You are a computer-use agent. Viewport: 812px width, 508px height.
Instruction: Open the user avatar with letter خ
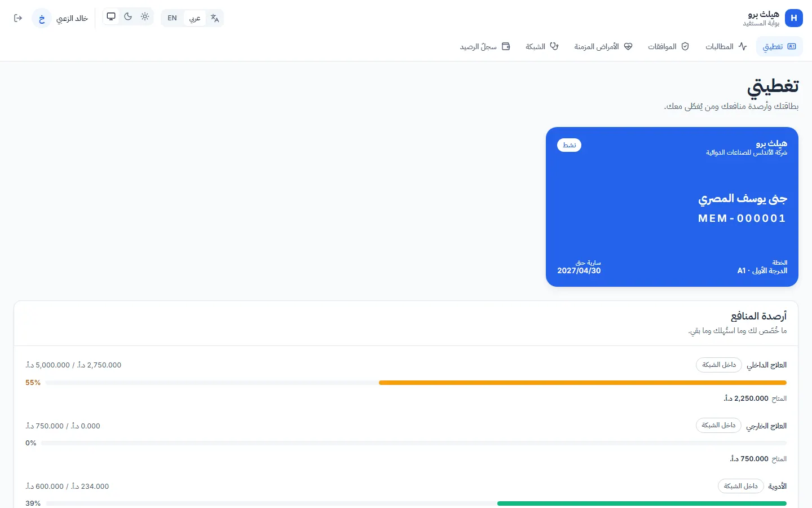[x=42, y=18]
